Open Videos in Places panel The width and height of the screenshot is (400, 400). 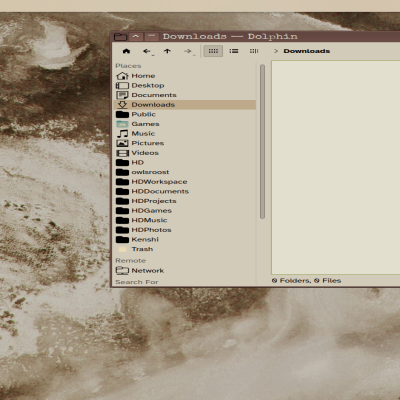pyautogui.click(x=185, y=153)
